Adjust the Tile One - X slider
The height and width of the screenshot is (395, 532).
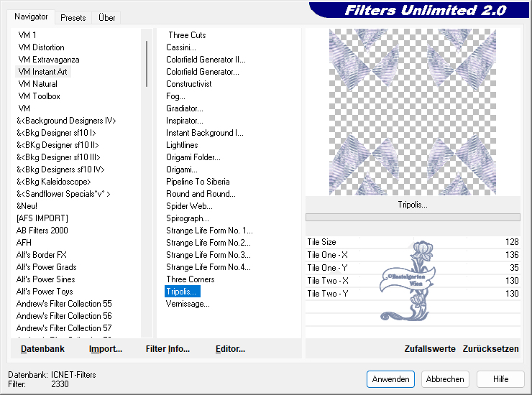pyautogui.click(x=412, y=255)
